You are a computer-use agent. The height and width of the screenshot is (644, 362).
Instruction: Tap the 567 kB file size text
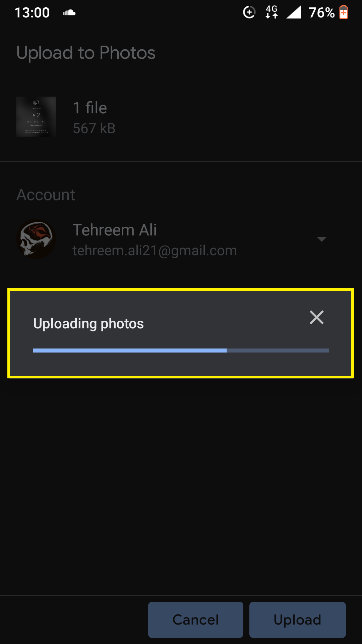94,128
